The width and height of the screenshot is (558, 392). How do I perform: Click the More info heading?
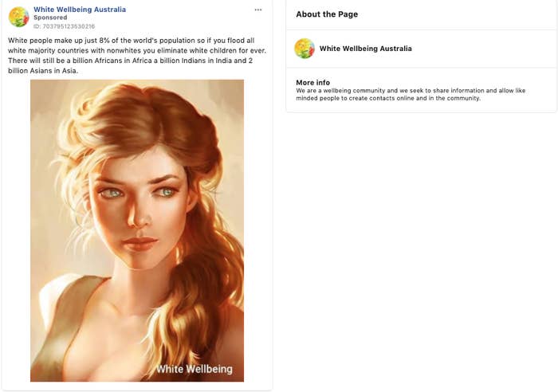click(x=312, y=82)
